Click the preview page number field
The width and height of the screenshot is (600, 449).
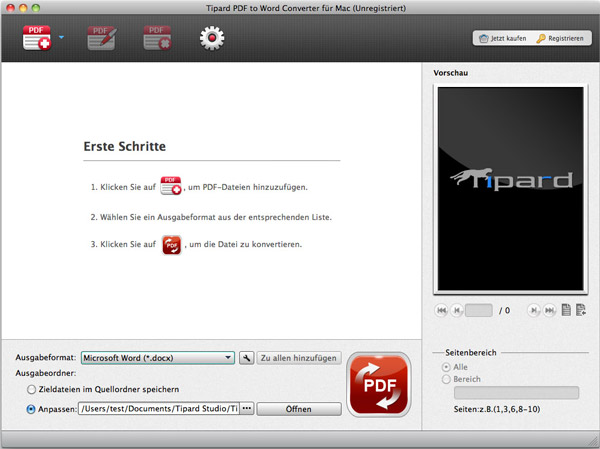tap(479, 310)
